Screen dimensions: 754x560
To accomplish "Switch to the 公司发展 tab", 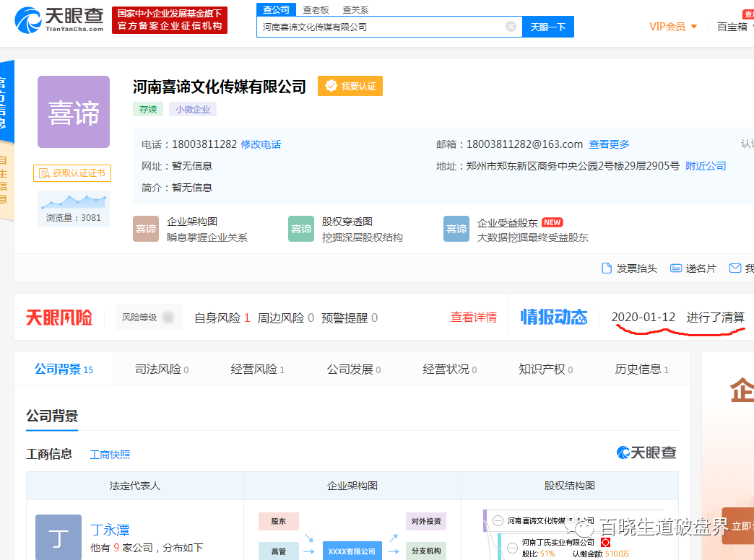I will pyautogui.click(x=353, y=369).
